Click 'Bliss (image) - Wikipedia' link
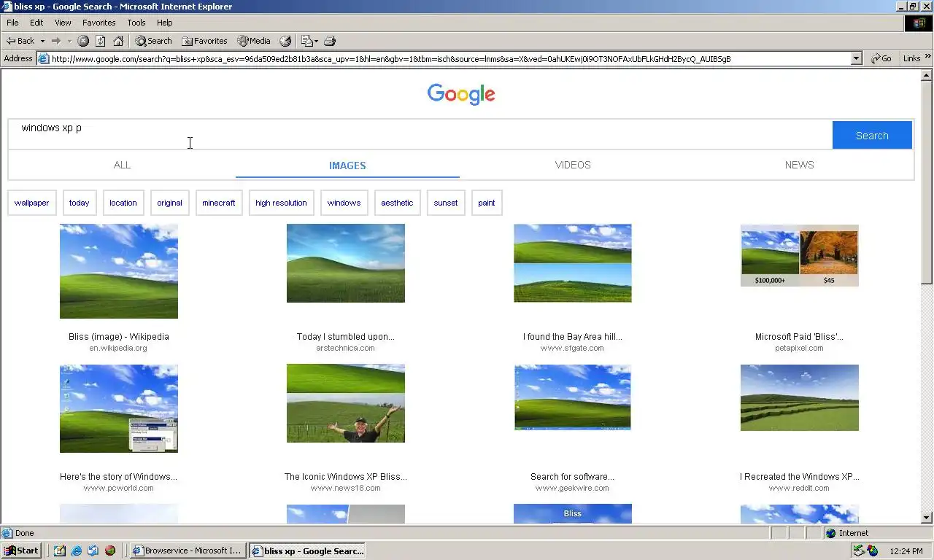 click(119, 337)
